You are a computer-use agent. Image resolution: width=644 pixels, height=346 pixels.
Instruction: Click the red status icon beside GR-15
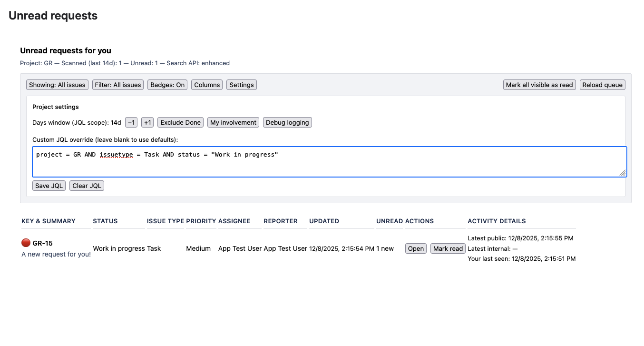(26, 243)
